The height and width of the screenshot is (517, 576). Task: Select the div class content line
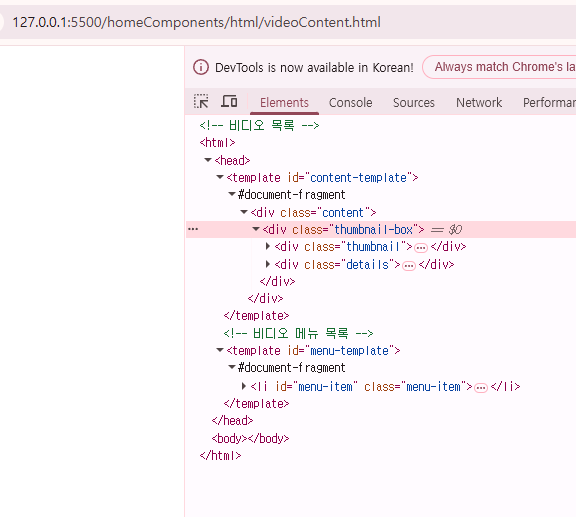pyautogui.click(x=313, y=212)
